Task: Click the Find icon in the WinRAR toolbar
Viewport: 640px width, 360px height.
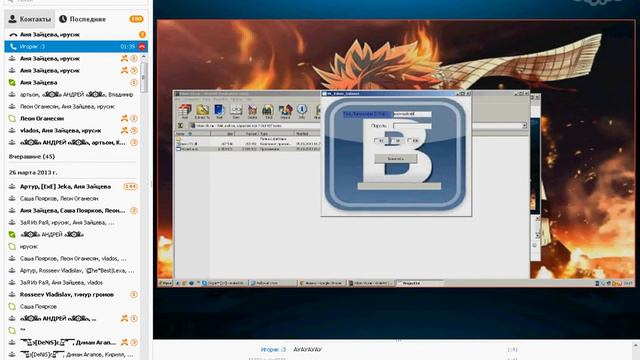Action: [268, 111]
